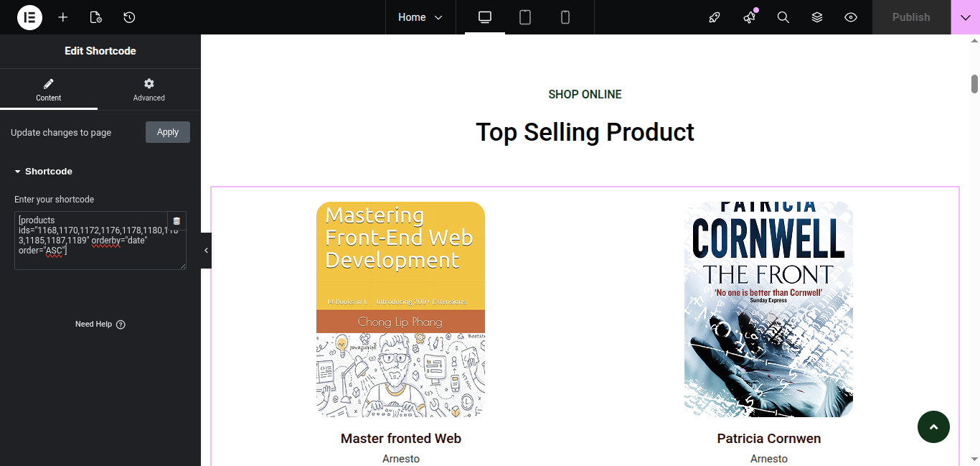Viewport: 980px width, 466px height.
Task: Click the rocket icon in top bar
Action: (715, 17)
